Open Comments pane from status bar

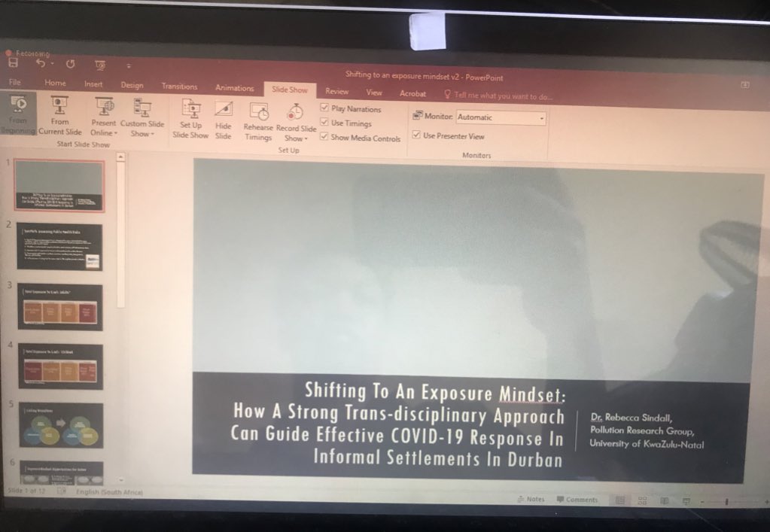[577, 500]
